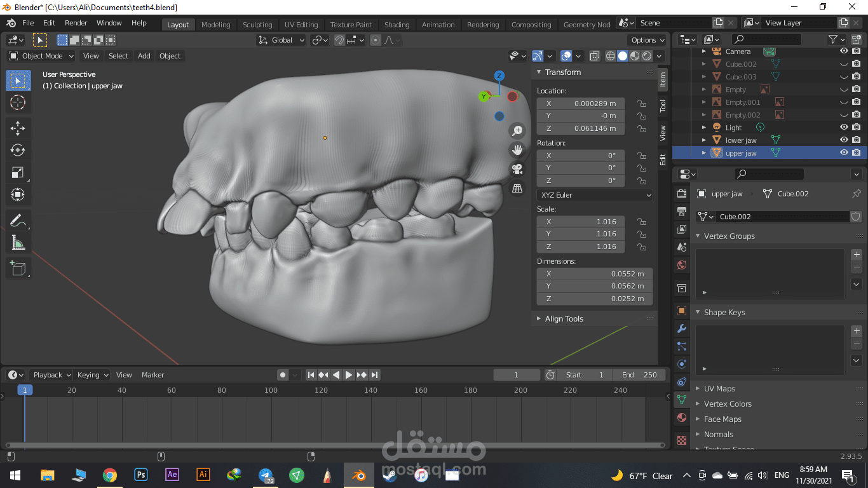Open Photoshop from the Windows taskbar
Viewport: 868px width, 488px height.
(x=141, y=475)
